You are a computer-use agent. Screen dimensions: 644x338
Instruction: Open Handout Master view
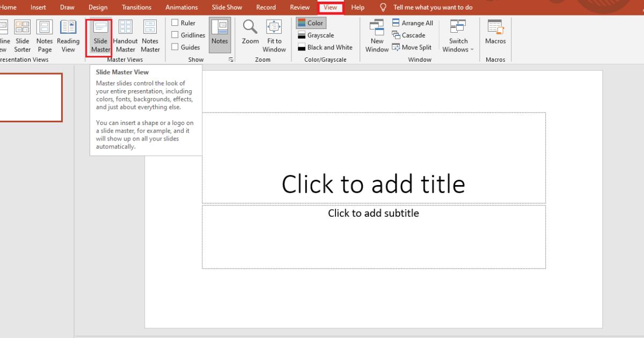pos(125,36)
